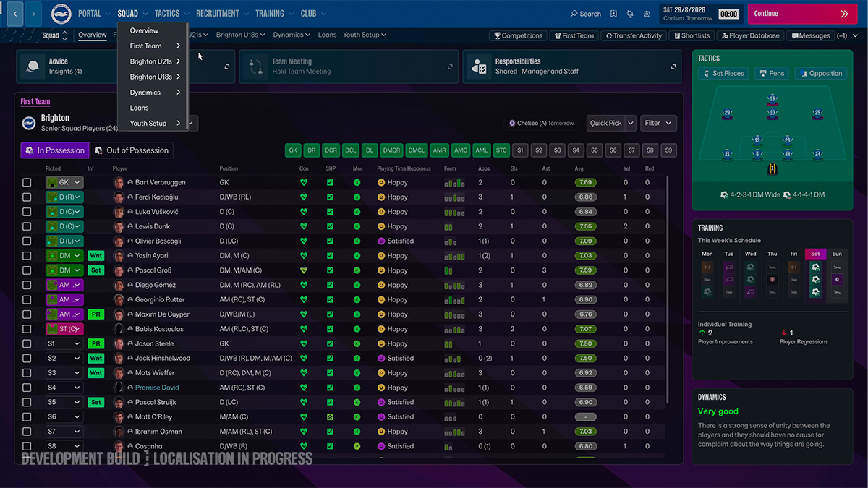868x488 pixels.
Task: Tick the checkbox for Ferdi Kadıoğlu
Action: coord(27,197)
